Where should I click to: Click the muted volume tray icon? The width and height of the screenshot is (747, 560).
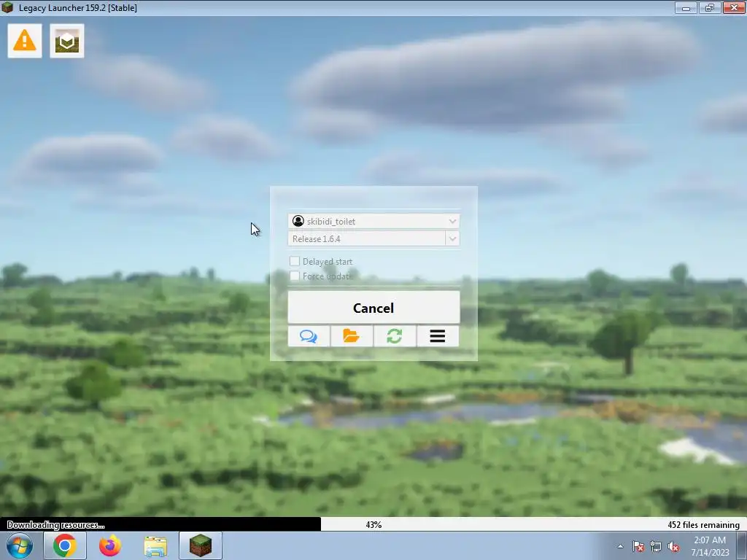tap(673, 547)
